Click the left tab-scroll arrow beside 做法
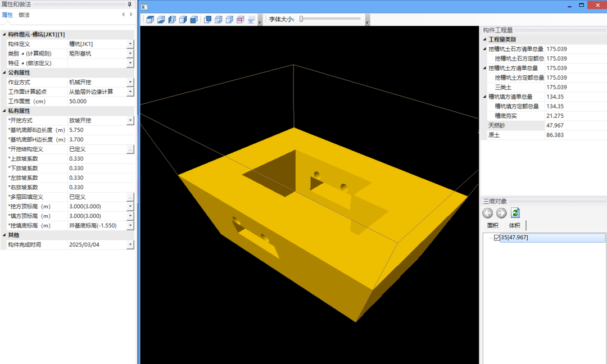 [x=124, y=15]
